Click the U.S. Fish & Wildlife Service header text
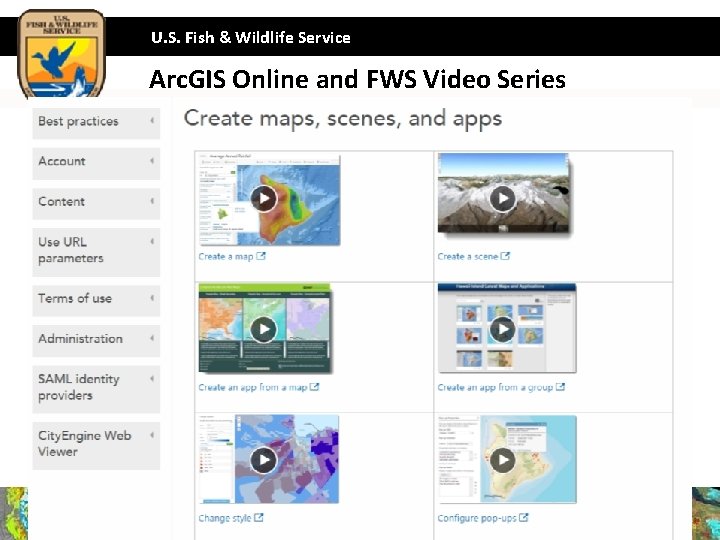This screenshot has width=720, height=540. point(251,38)
